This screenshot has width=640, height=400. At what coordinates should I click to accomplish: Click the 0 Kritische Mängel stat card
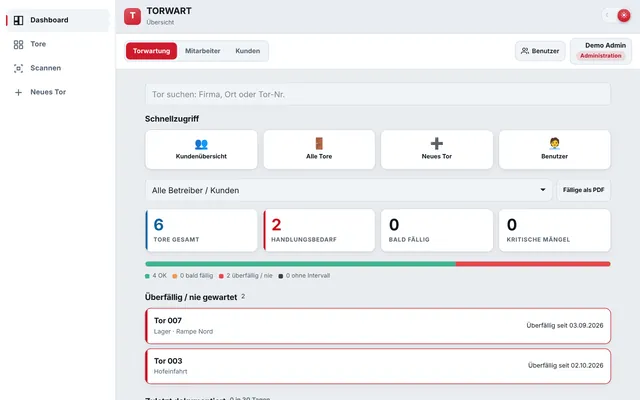[x=554, y=231]
